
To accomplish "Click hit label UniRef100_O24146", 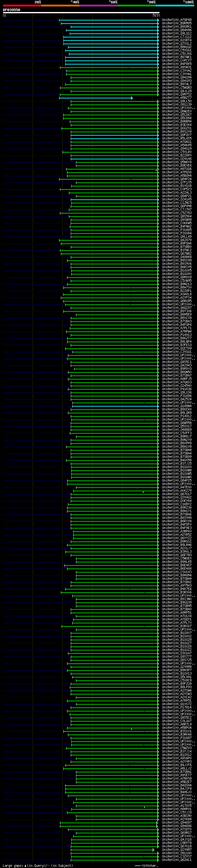I will [x=177, y=159].
